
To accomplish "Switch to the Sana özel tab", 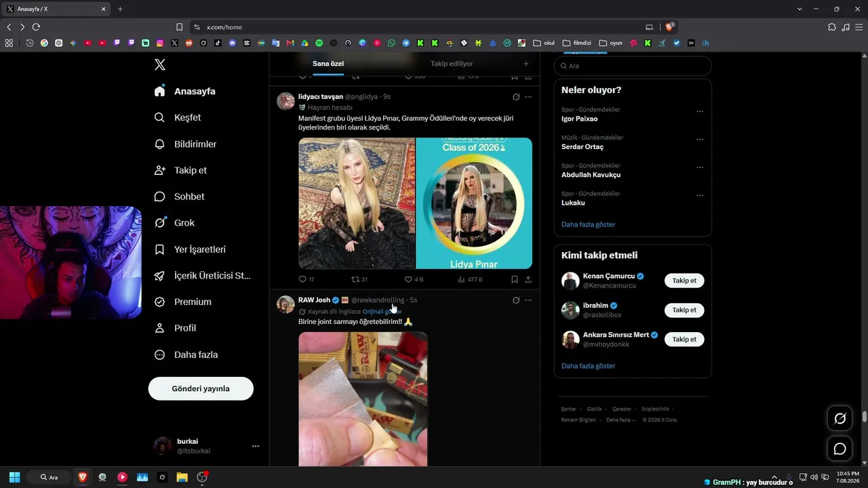I will [328, 64].
